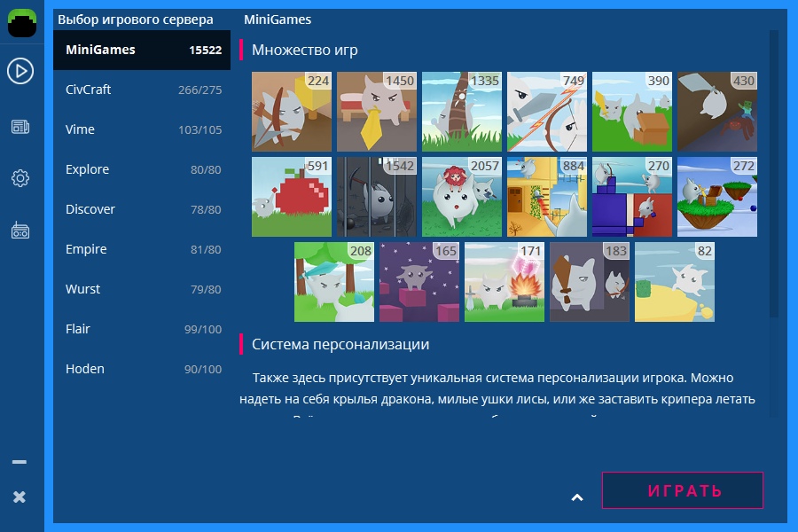This screenshot has width=798, height=532.
Task: Open the game thumbnail with 884 players
Action: click(547, 197)
